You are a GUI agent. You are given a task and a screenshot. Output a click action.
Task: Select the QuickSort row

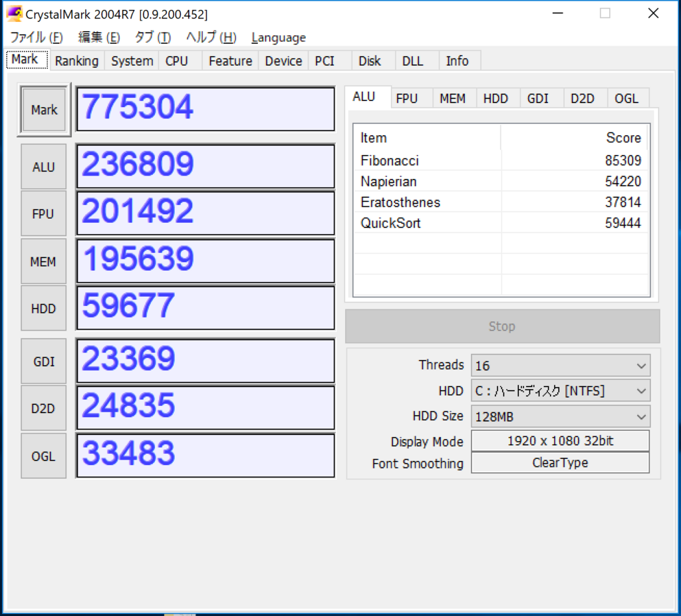point(501,223)
